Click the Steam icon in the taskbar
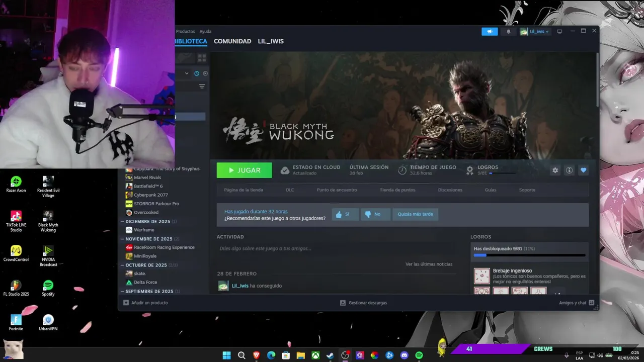Image resolution: width=644 pixels, height=362 pixels. coord(330,355)
